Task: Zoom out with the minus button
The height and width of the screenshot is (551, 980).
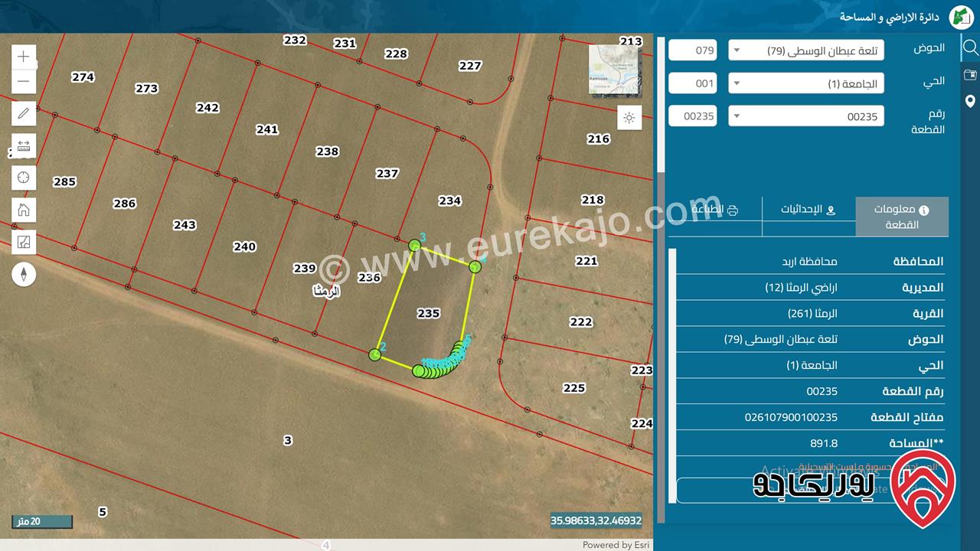Action: (x=24, y=81)
